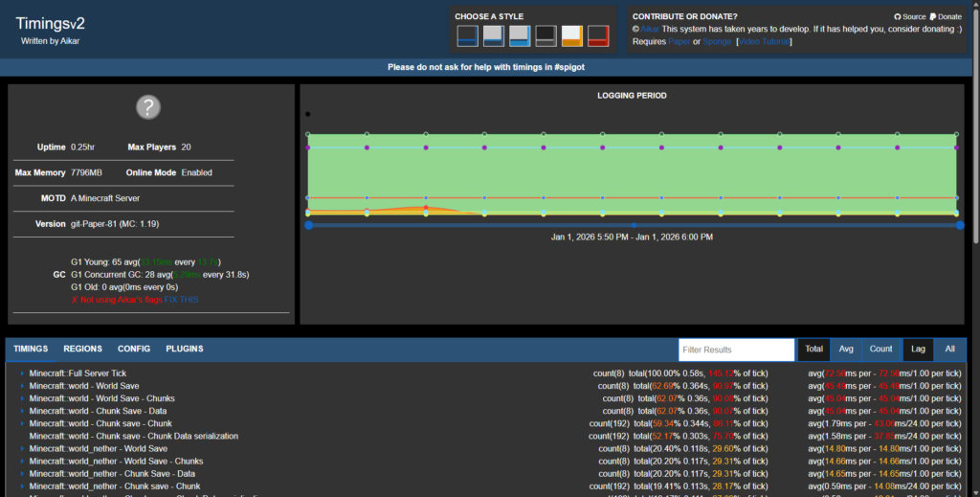980x497 pixels.
Task: Toggle the Lag filter button
Action: point(918,350)
